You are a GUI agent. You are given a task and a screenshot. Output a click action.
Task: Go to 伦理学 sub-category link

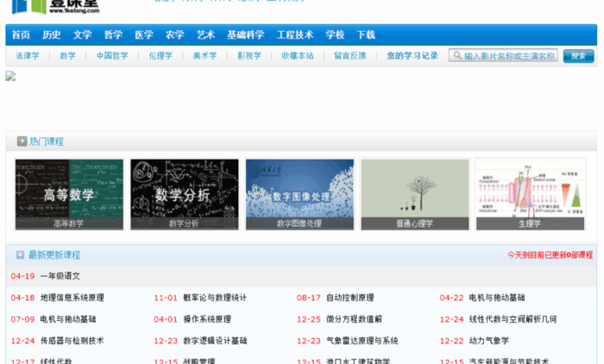160,56
